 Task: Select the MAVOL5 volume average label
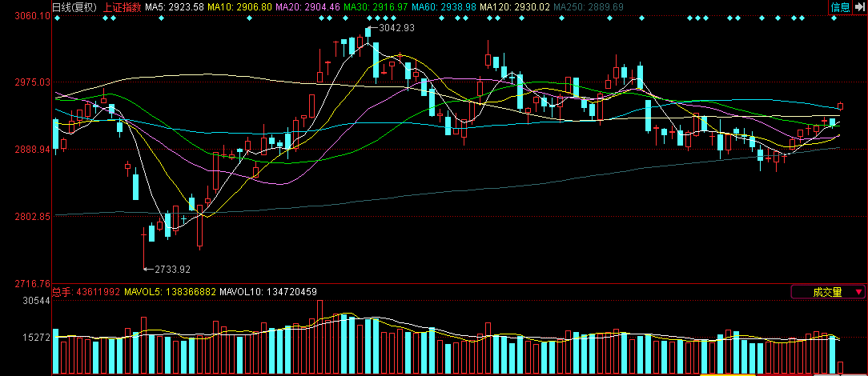(x=171, y=292)
